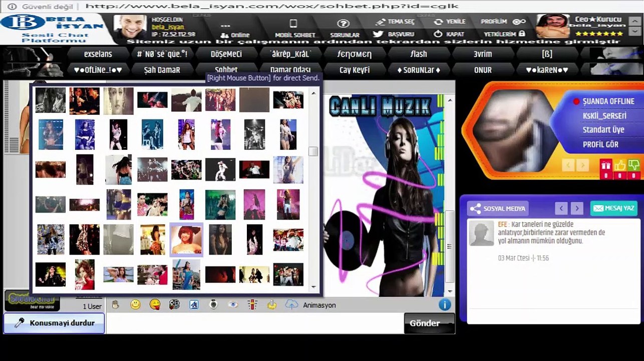Enter the exselans room tab
Viewport: 644px width, 361px height.
pyautogui.click(x=98, y=54)
